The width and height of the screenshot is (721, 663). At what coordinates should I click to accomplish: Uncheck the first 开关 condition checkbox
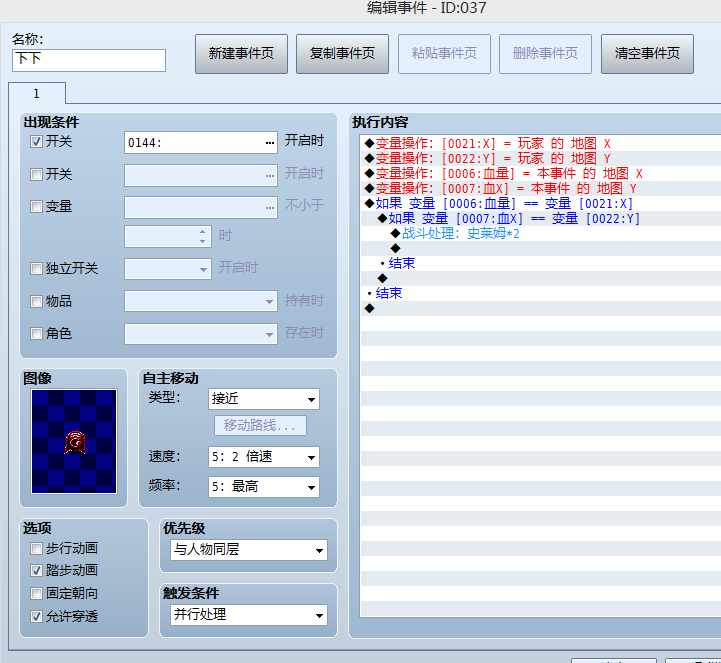[x=36, y=142]
